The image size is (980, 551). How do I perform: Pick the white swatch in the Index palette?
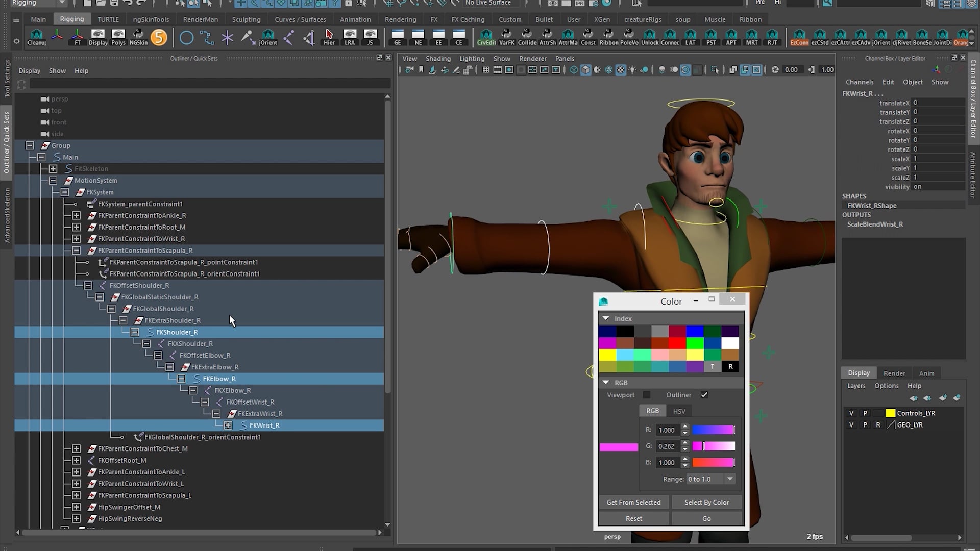tap(730, 343)
